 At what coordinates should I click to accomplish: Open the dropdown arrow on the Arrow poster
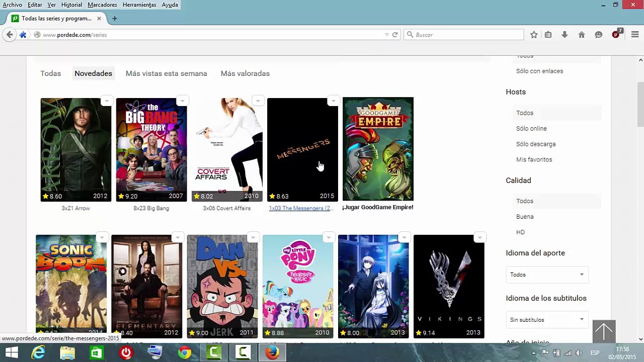click(x=107, y=101)
